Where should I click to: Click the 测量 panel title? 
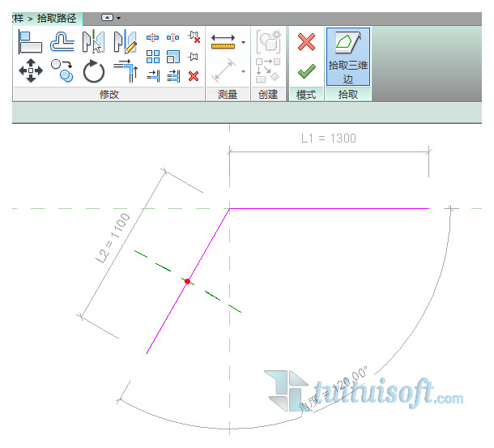pyautogui.click(x=228, y=94)
